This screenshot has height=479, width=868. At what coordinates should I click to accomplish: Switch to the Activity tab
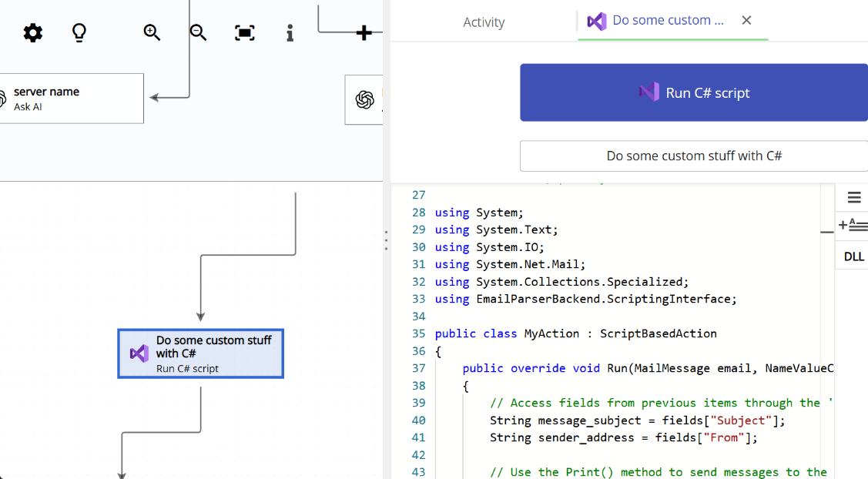(x=484, y=22)
